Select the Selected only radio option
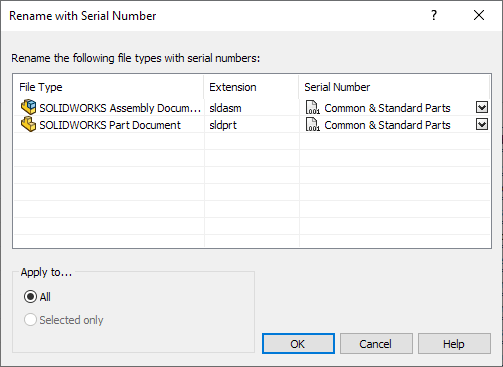Screen dimensions: 503x367 pyautogui.click(x=30, y=320)
